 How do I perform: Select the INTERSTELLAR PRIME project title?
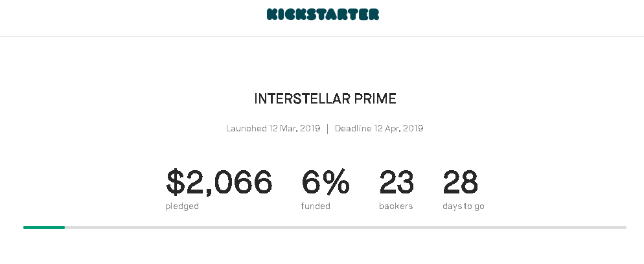325,99
